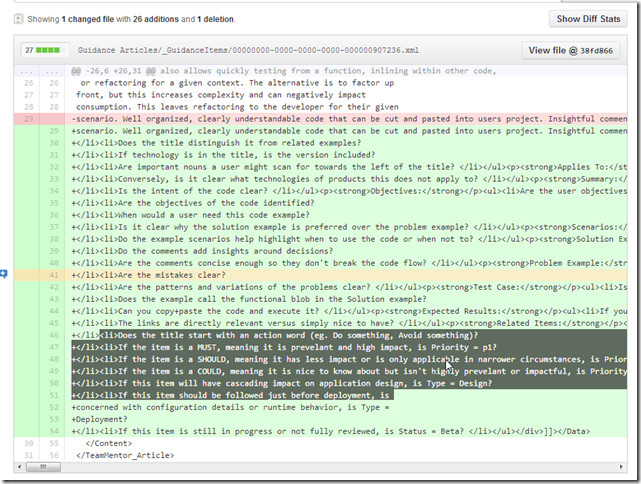Click the '1 changed file' summary text
The width and height of the screenshot is (641, 484).
[97, 18]
